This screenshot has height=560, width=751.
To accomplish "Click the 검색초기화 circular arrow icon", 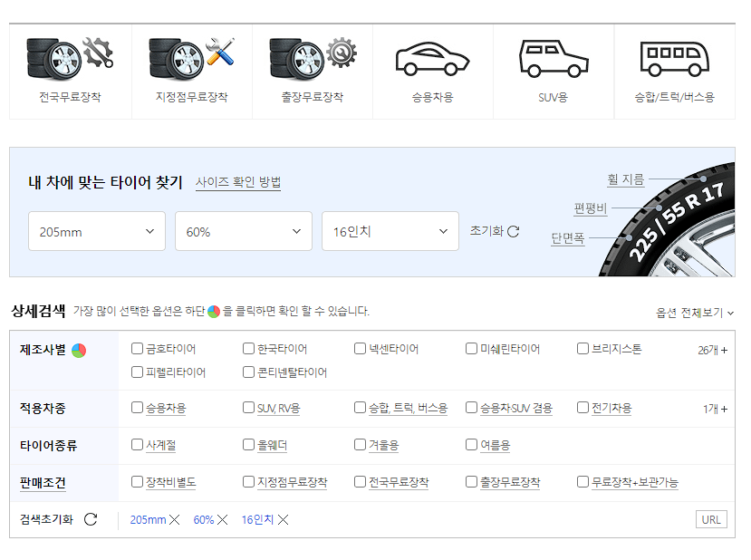I will pyautogui.click(x=91, y=519).
